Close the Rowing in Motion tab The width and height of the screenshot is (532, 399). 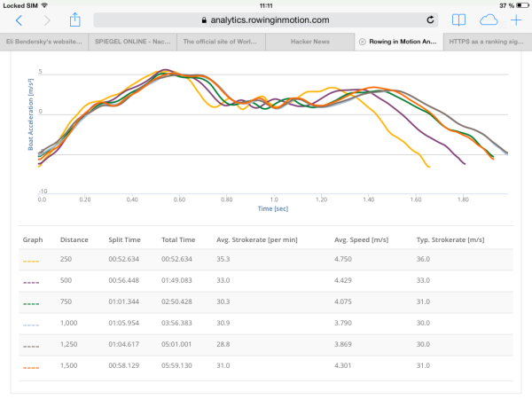tap(363, 42)
